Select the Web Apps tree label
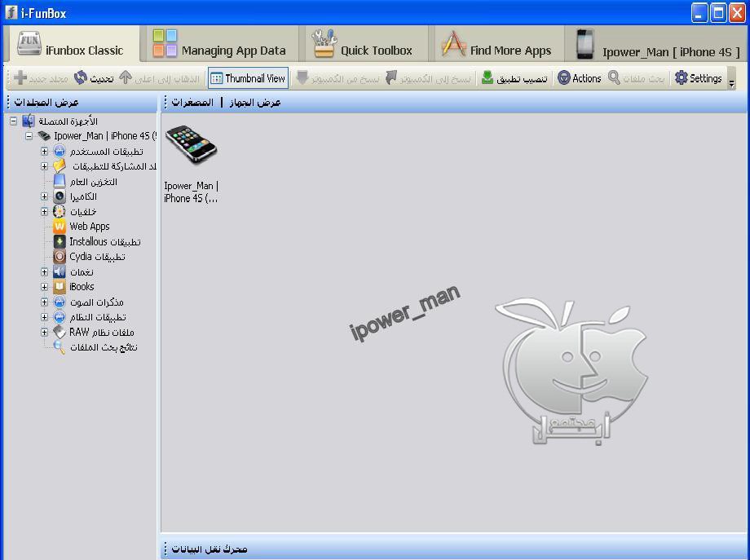 (90, 227)
